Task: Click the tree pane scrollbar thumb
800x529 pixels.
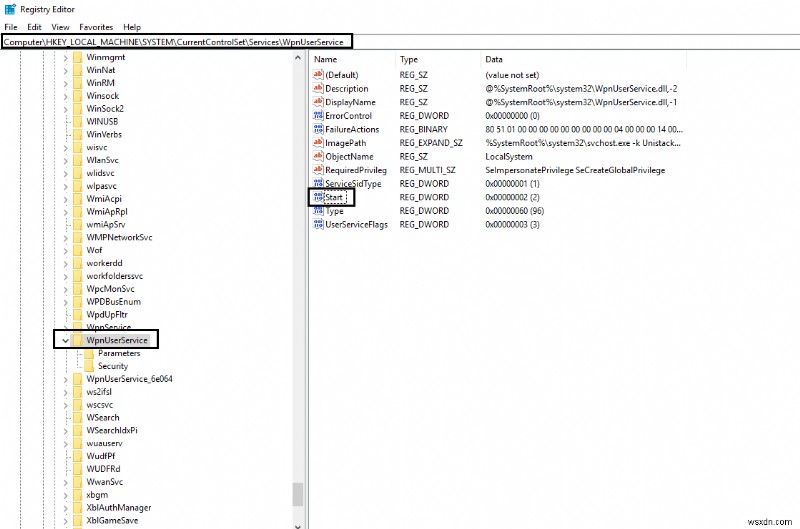Action: 298,494
